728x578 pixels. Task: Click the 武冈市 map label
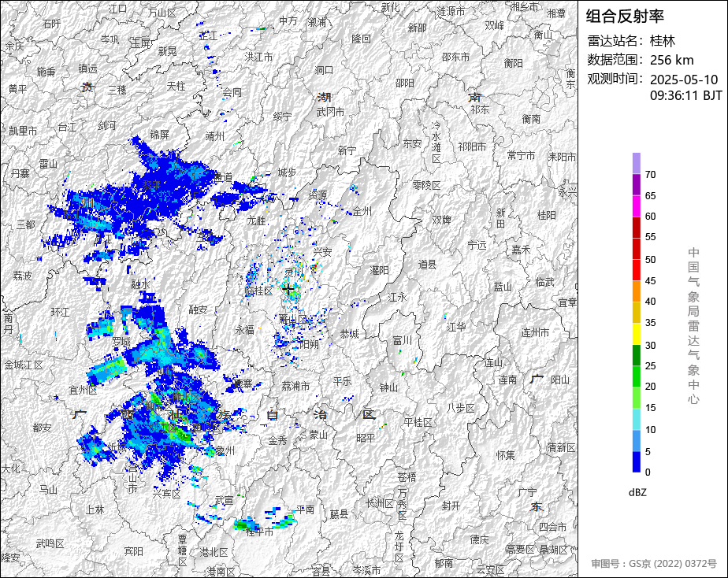pyautogui.click(x=331, y=113)
